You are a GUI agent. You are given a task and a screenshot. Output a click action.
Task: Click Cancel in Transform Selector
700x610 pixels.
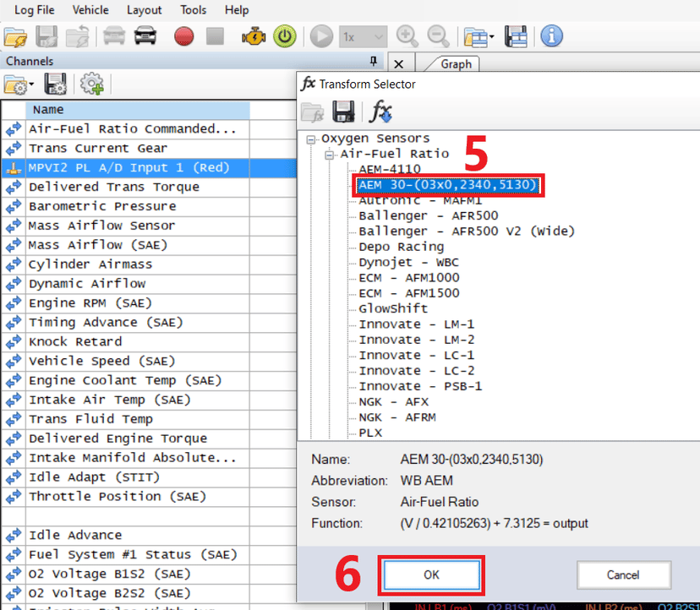coord(624,575)
